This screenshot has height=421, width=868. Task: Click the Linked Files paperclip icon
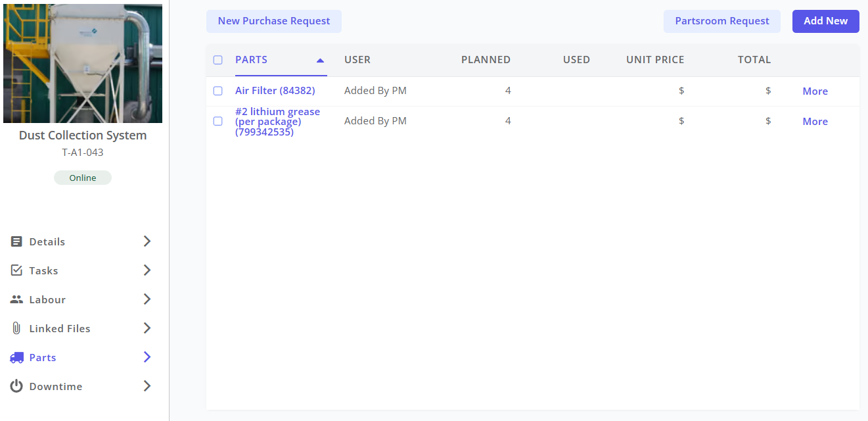click(16, 328)
